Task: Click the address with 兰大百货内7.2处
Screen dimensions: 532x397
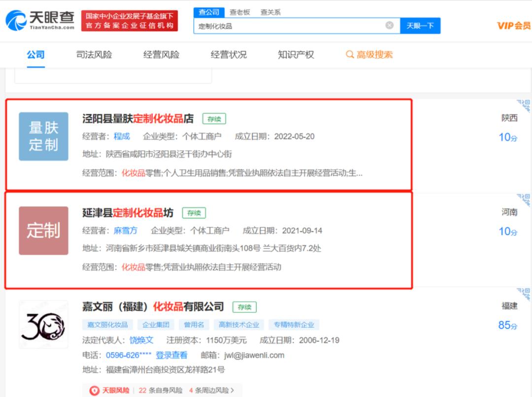Action: pos(213,248)
